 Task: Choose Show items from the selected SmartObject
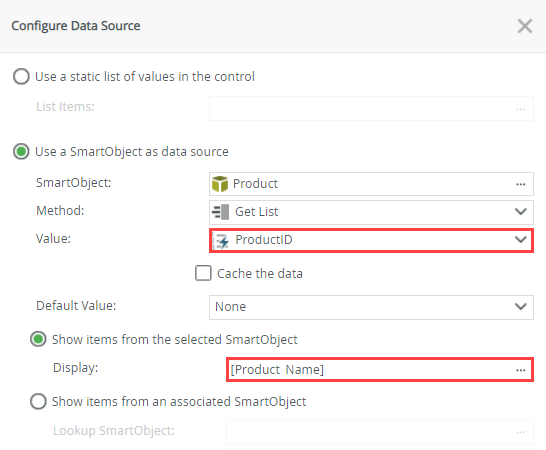pyautogui.click(x=38, y=339)
